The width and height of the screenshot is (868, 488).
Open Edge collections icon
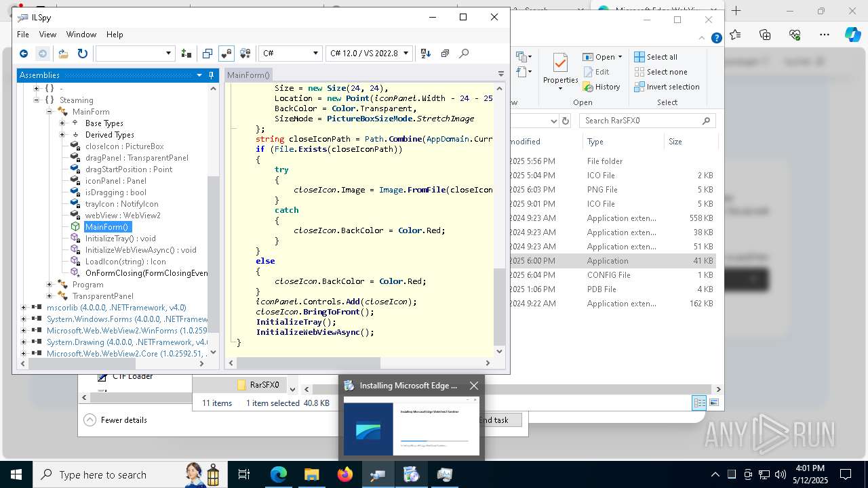765,35
